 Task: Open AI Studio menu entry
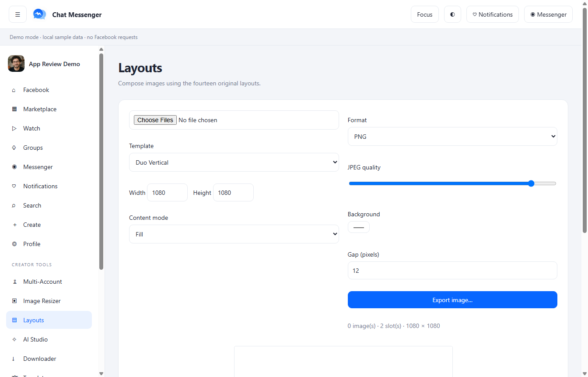(49, 339)
